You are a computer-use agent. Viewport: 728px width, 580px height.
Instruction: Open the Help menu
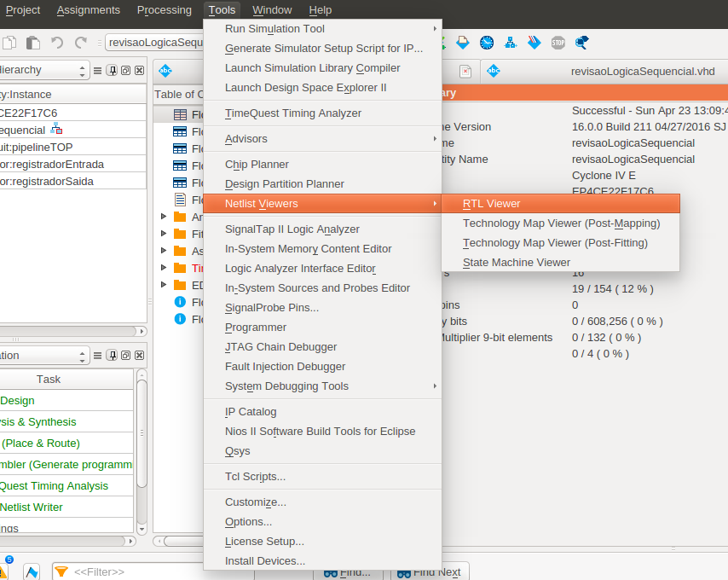tap(321, 9)
